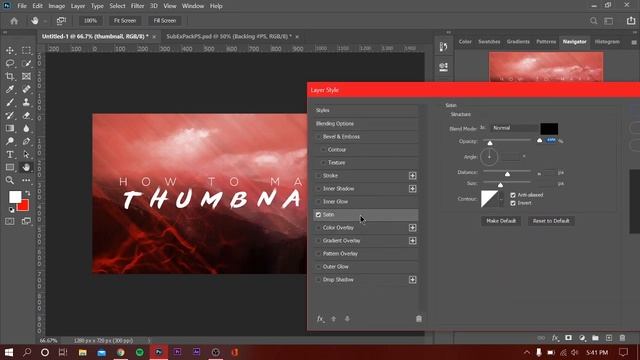
Task: Open the workspace switcher dropdown icon
Action: click(x=609, y=21)
